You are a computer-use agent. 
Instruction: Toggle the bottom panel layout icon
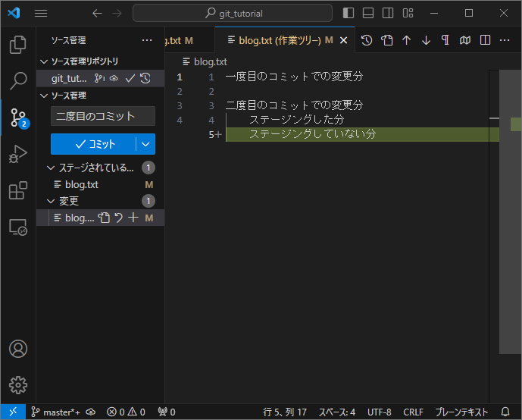pyautogui.click(x=368, y=14)
